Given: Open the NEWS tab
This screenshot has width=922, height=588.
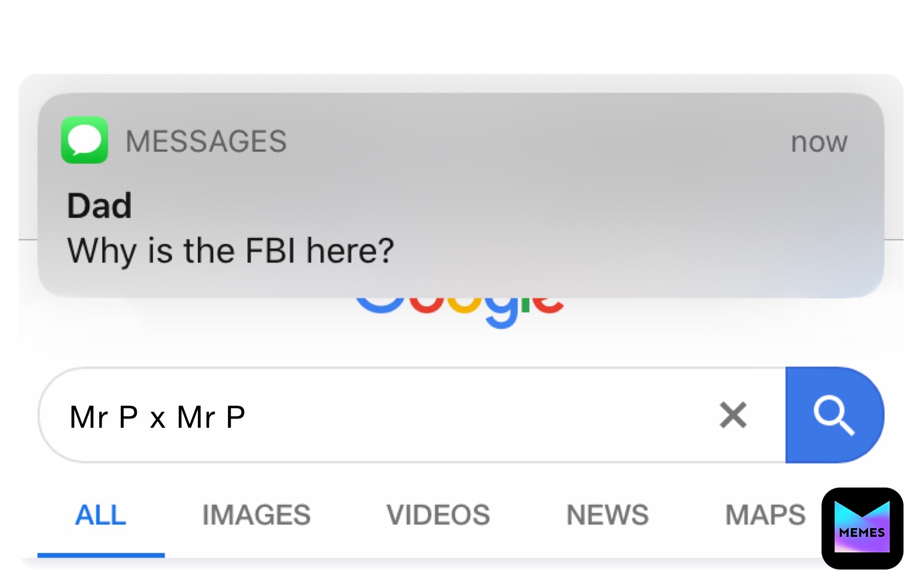Looking at the screenshot, I should coord(607,515).
